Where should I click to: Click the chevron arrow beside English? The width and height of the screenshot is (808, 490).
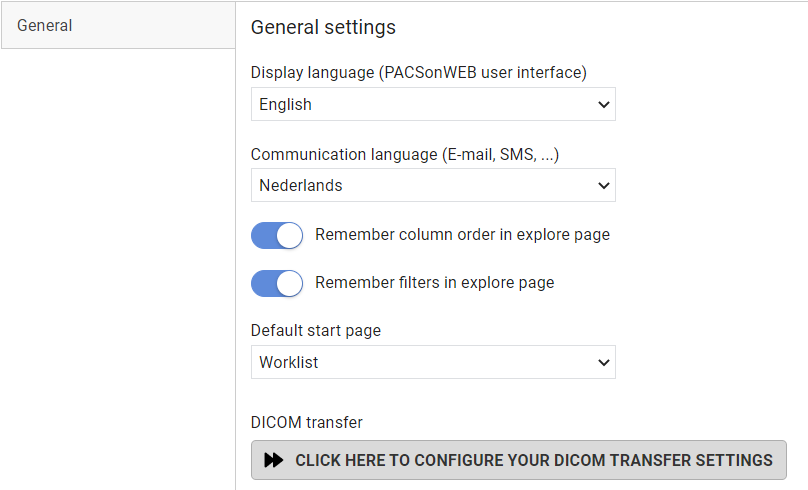tap(603, 105)
